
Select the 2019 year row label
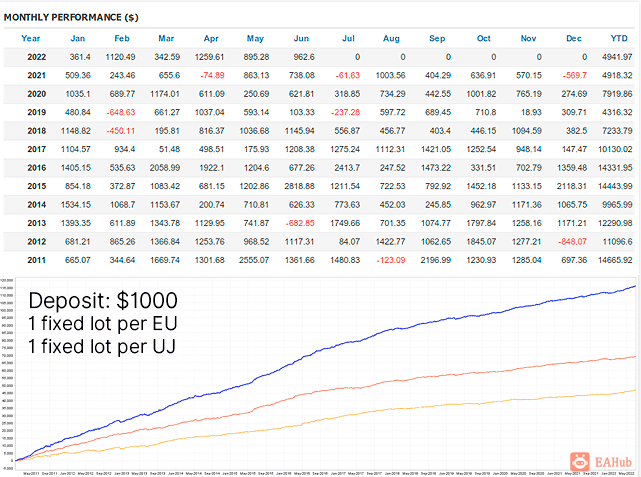tap(37, 112)
